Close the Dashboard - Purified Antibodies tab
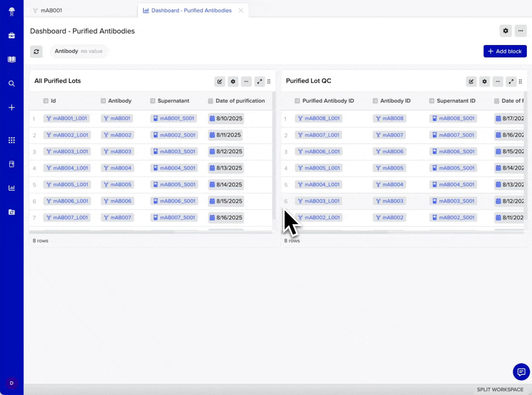532x395 pixels. pyautogui.click(x=241, y=11)
